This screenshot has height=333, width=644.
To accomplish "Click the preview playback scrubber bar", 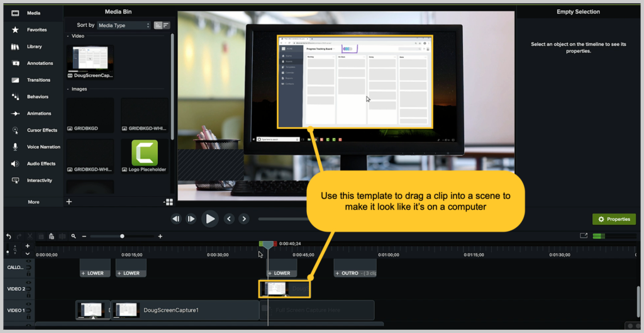I will [282, 219].
